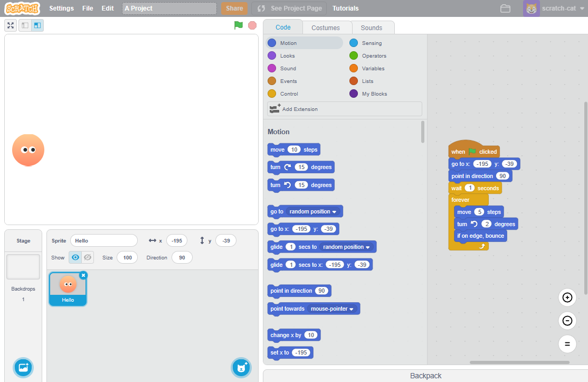Stop the project with the red stop button
The image size is (588, 382).
[x=252, y=25]
